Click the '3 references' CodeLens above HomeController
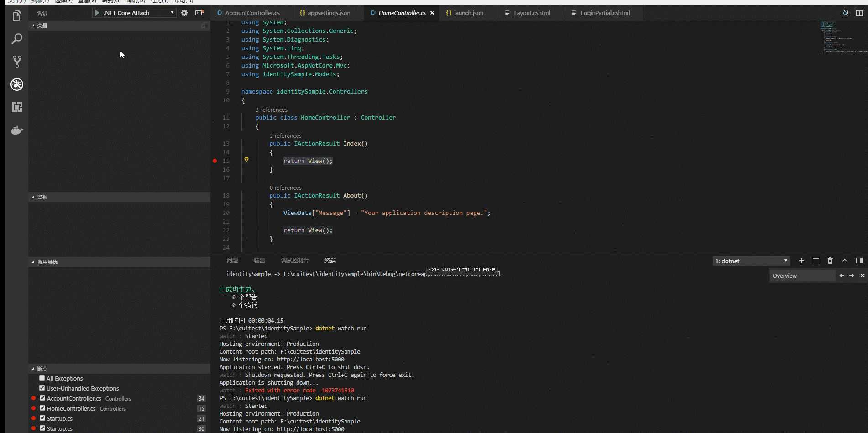The width and height of the screenshot is (868, 433). (x=272, y=110)
